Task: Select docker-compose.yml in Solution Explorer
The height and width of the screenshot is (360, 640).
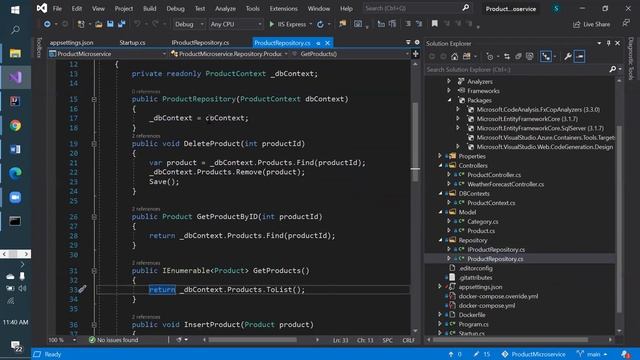Action: click(x=487, y=305)
